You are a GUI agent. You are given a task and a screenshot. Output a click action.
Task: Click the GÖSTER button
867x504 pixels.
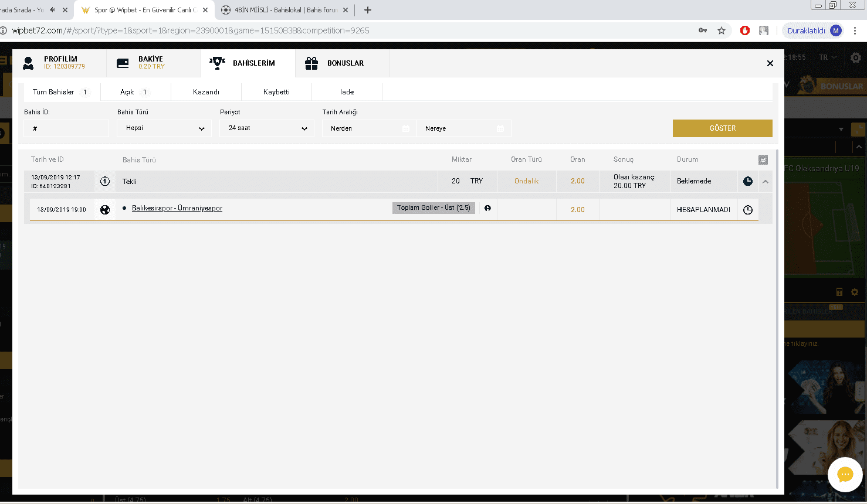(723, 128)
